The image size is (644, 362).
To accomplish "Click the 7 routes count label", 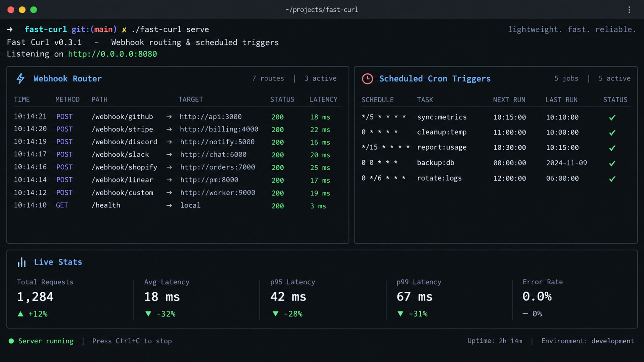I will (x=268, y=78).
